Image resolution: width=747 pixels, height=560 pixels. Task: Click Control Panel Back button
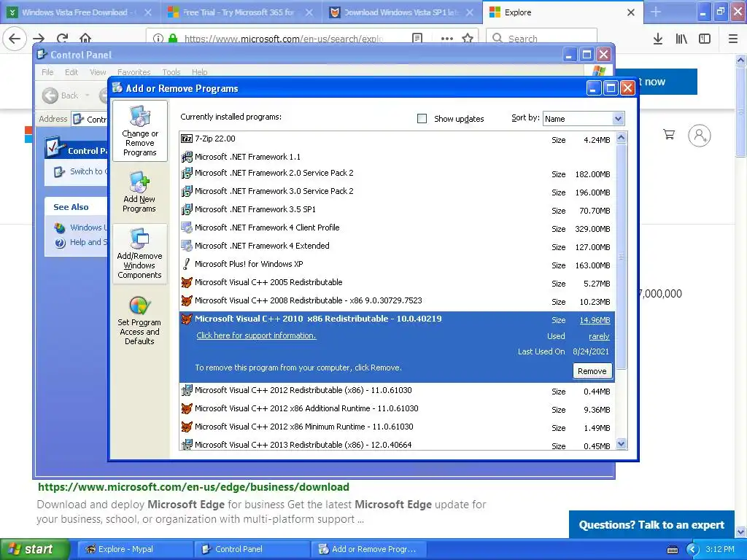pos(61,96)
